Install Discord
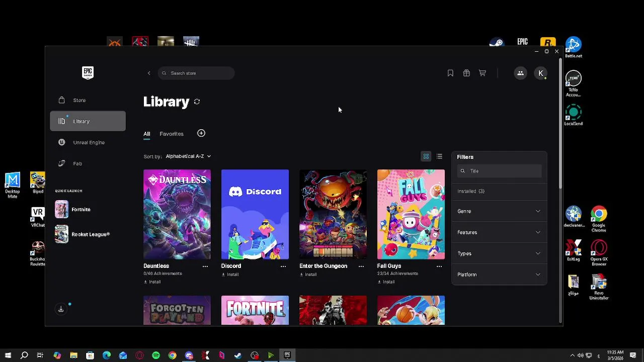The height and width of the screenshot is (362, 644). (x=230, y=275)
